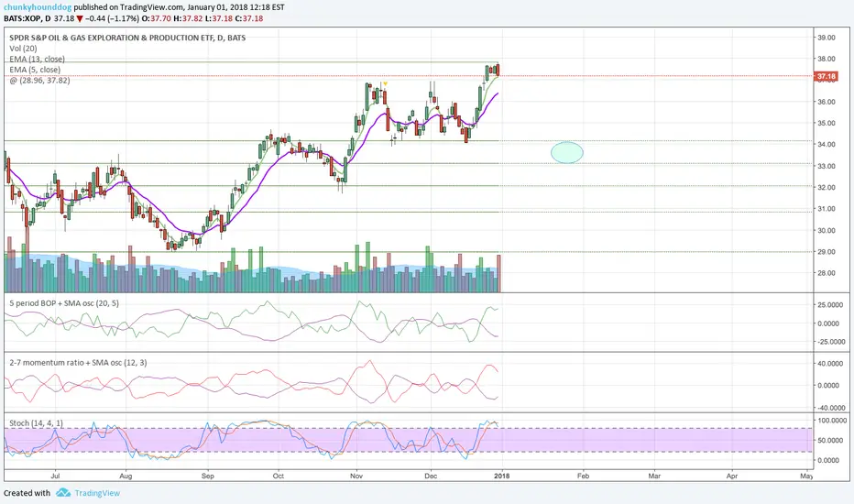
Task: Click the 29.00 price axis value
Action: 827,252
